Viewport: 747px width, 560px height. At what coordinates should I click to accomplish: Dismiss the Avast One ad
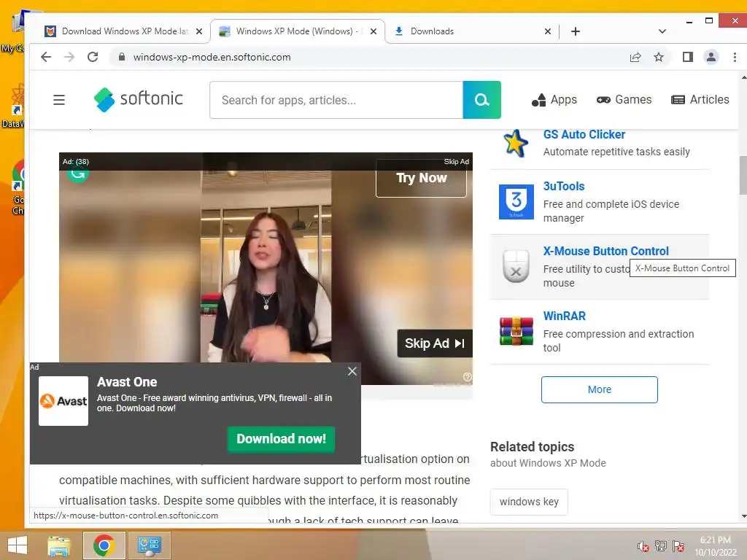tap(352, 371)
